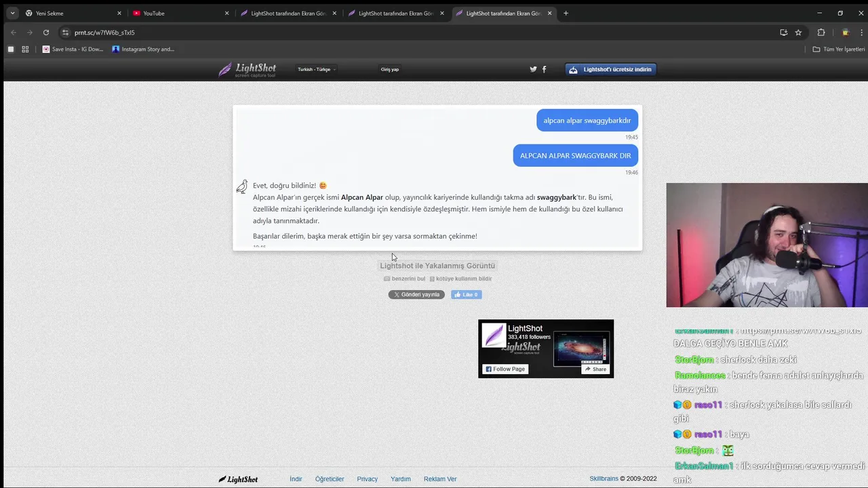Open the Öğreticiler footer link
Screen dimensions: 868x488
pyautogui.click(x=330, y=479)
